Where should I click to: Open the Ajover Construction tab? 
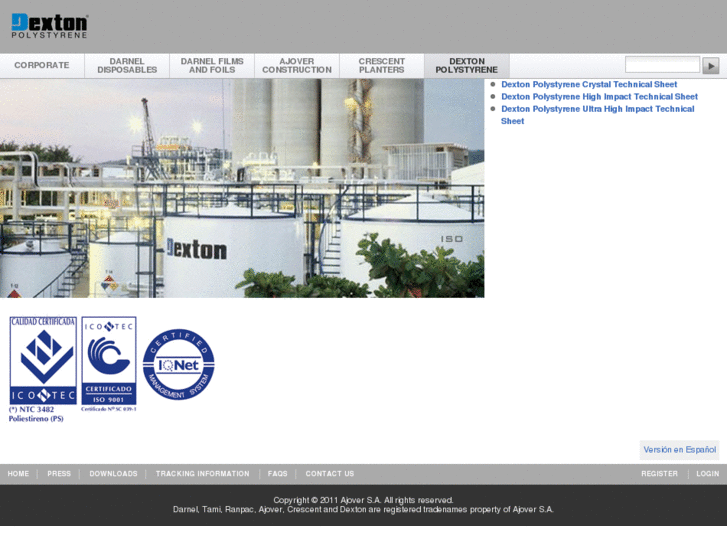pos(297,65)
